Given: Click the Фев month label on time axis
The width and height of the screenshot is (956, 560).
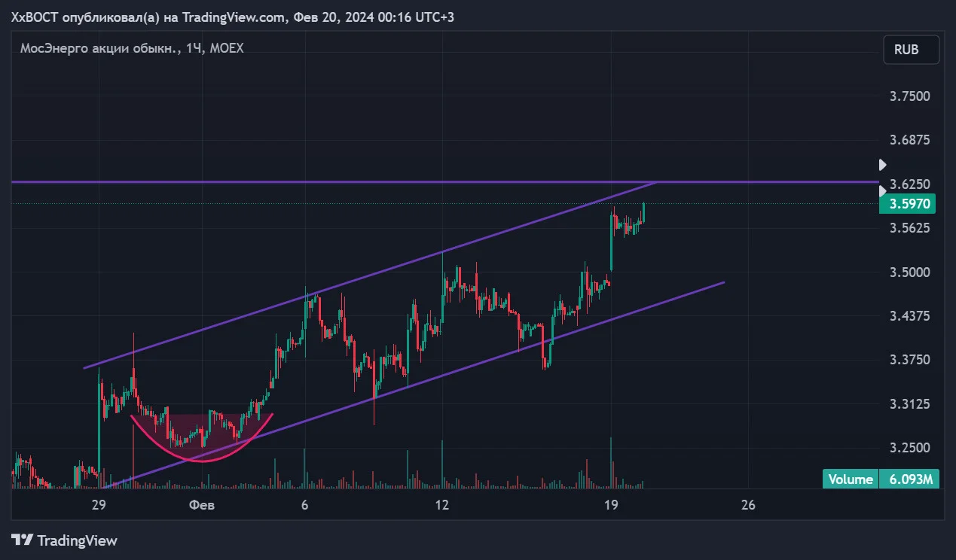Looking at the screenshot, I should click(x=201, y=505).
